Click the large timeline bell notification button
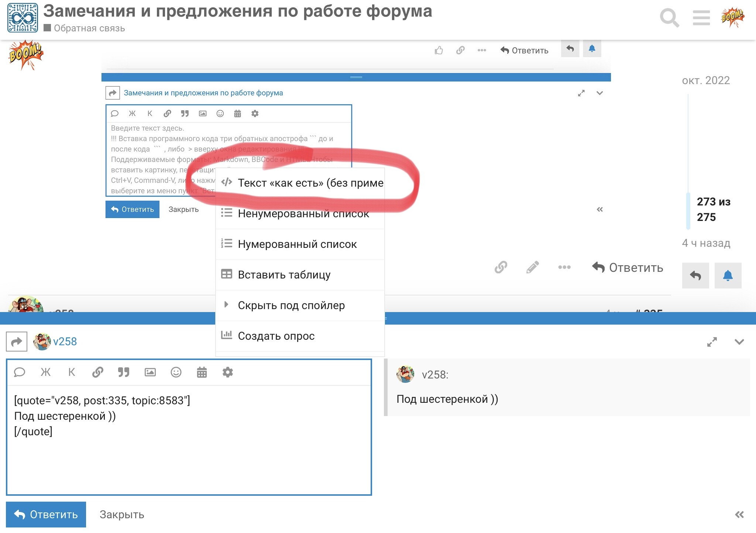Screen dimensions: 756x533 (x=728, y=276)
